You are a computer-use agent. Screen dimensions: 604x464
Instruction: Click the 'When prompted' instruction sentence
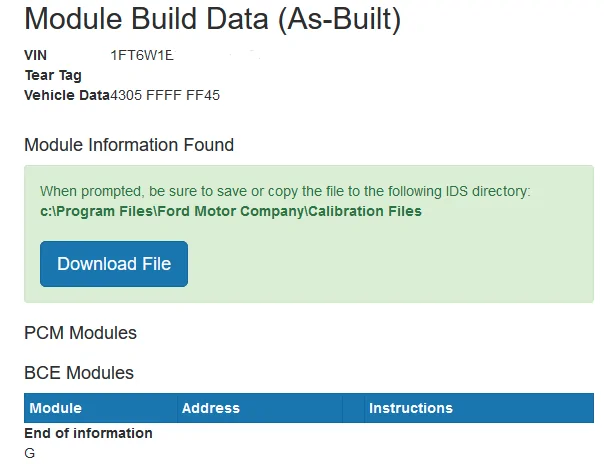(285, 191)
